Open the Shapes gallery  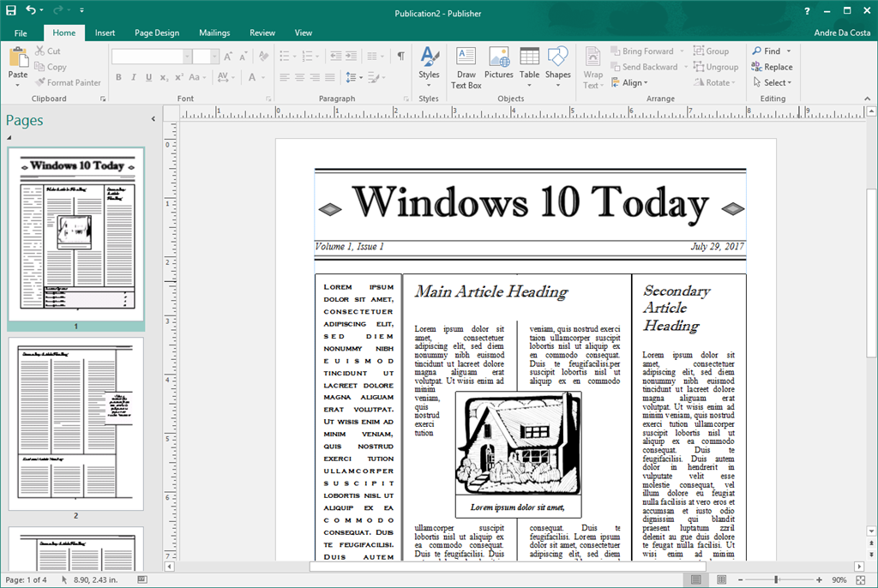tap(557, 67)
